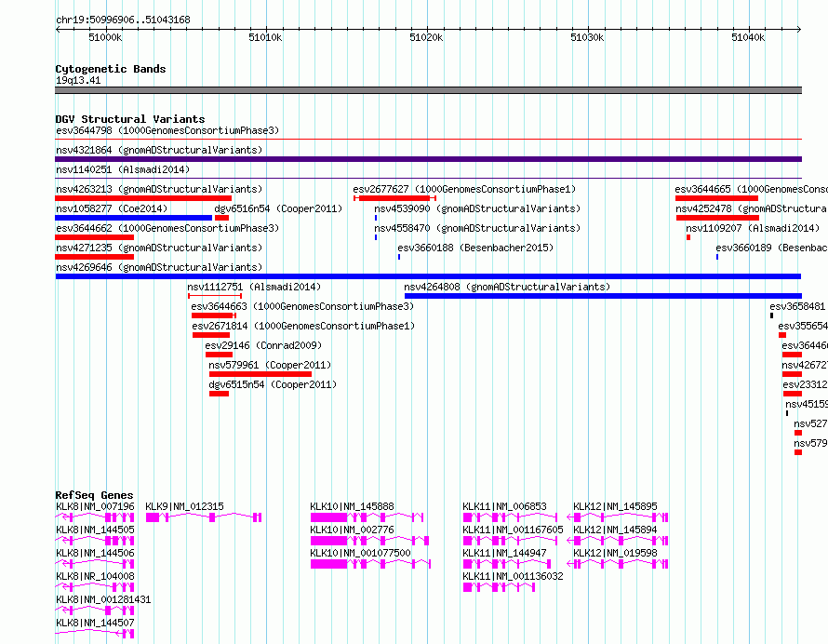Open variant nsv1140251 (Alsmadi2014)
The image size is (828, 644).
123,169
